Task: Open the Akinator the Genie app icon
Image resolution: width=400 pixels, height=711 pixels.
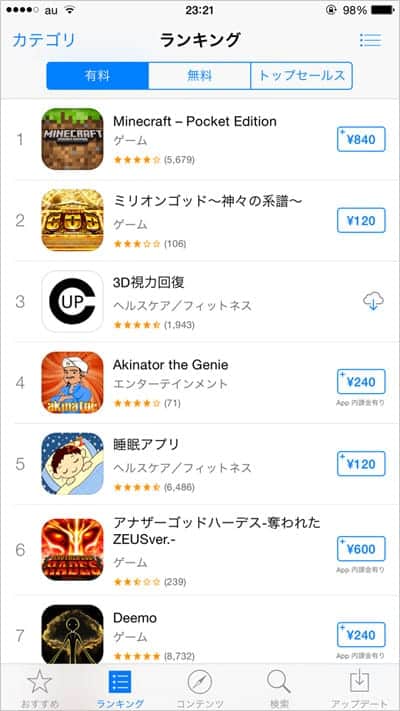Action: 73,382
